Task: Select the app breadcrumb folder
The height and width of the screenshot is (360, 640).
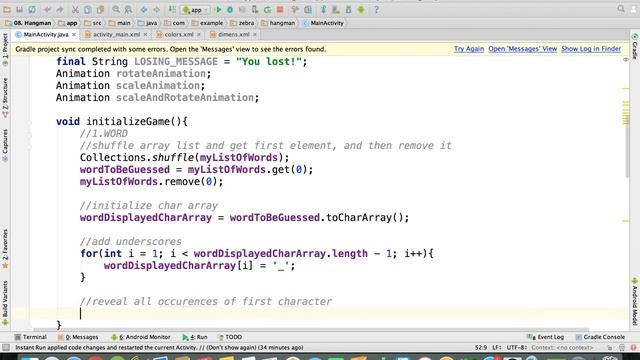Action: point(67,23)
